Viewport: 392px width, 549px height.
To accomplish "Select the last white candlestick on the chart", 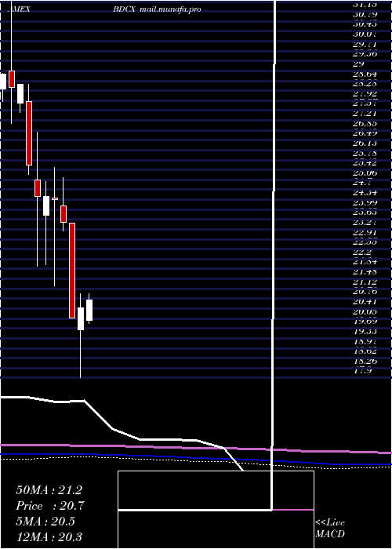I will (89, 310).
